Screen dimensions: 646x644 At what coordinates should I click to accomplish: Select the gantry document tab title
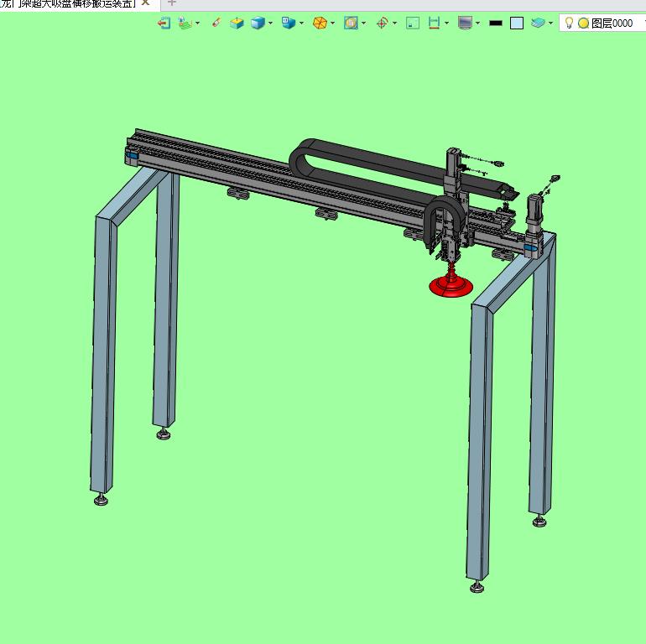click(x=68, y=3)
